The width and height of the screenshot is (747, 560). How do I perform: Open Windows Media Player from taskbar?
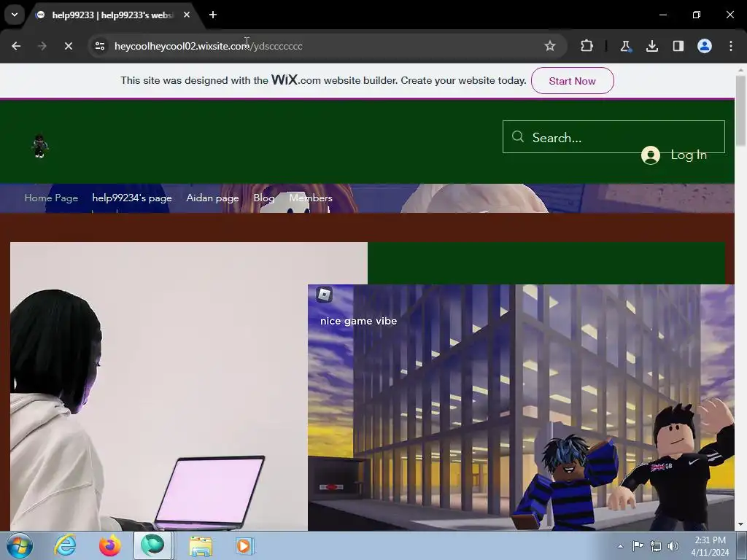pyautogui.click(x=245, y=545)
